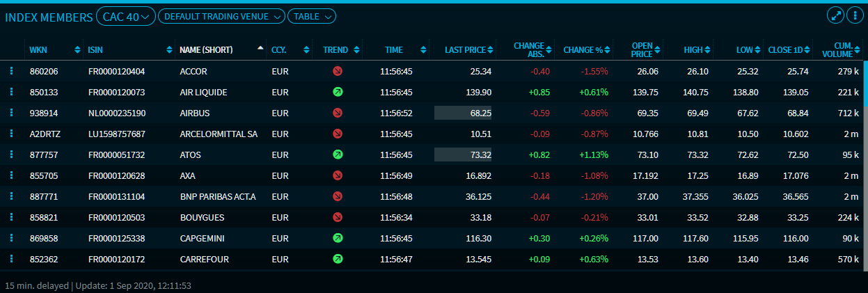Click the green trend icon for AIR LIQUIDE
Screen dimensions: 868x293
[x=338, y=92]
